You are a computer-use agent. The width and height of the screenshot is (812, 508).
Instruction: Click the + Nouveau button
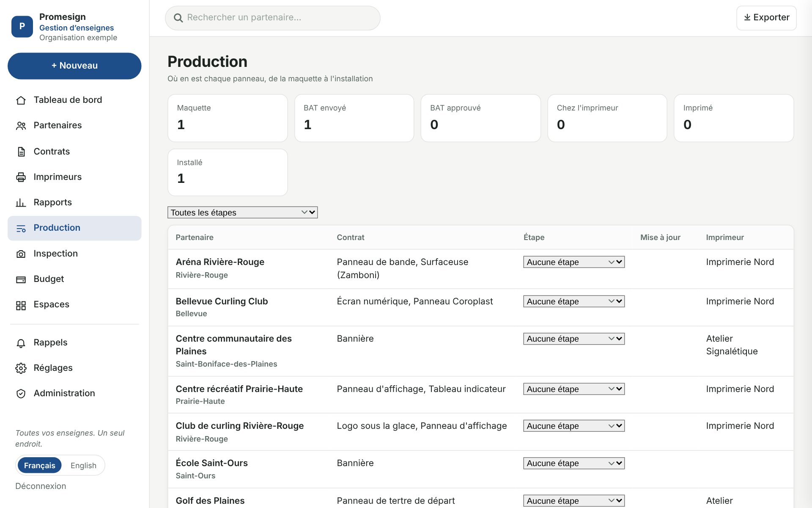[x=74, y=66]
